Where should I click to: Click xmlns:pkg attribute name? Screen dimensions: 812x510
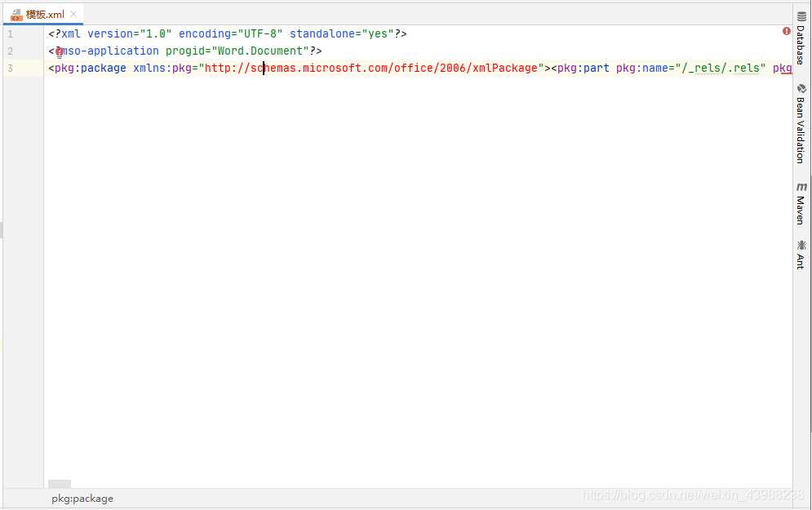(x=162, y=69)
